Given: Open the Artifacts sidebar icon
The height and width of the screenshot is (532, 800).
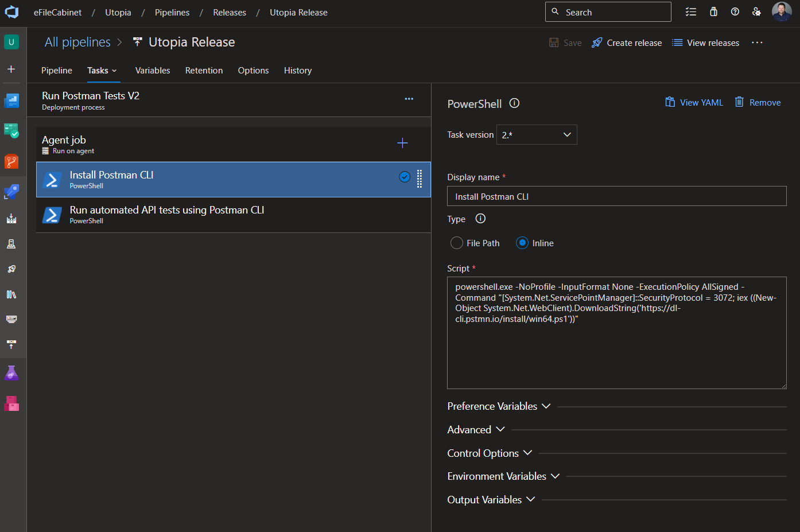Looking at the screenshot, I should coord(11,403).
